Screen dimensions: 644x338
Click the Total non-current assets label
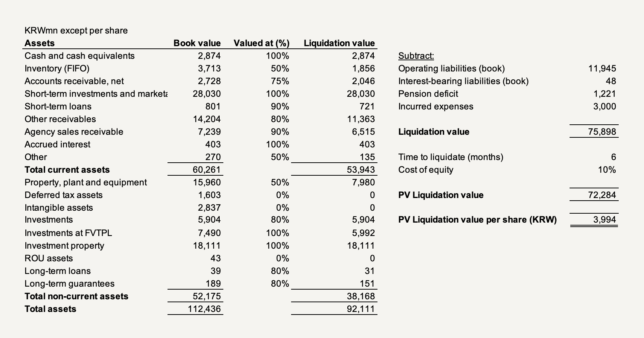76,296
